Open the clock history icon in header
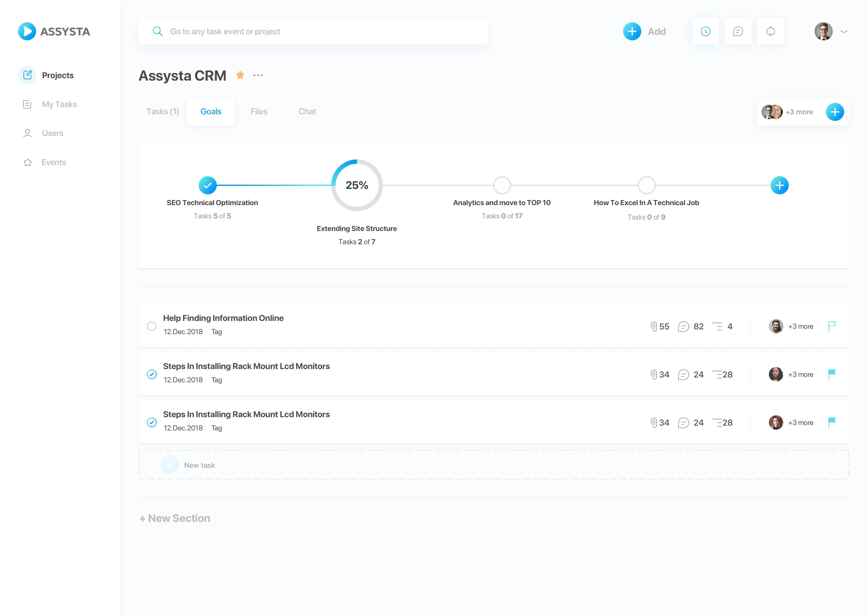The width and height of the screenshot is (867, 616). 705,32
